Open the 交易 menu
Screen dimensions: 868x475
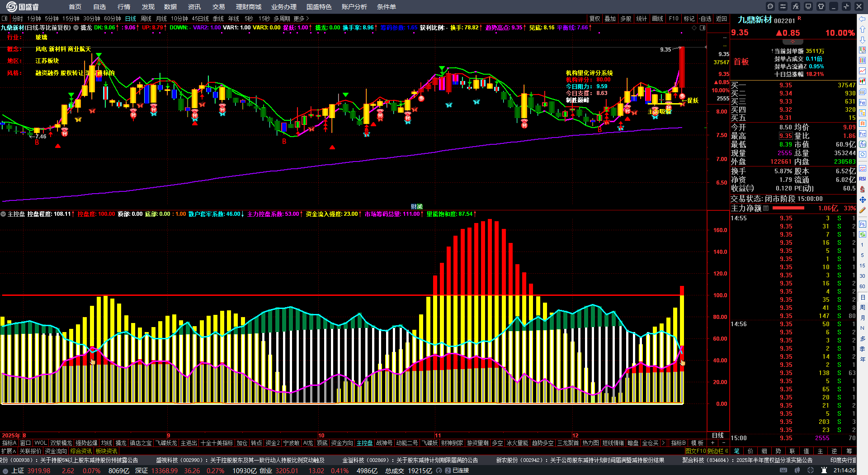pyautogui.click(x=218, y=7)
